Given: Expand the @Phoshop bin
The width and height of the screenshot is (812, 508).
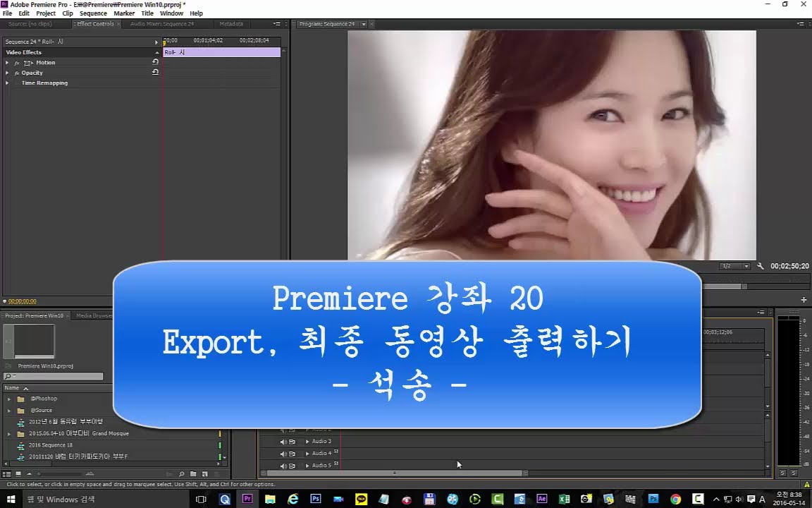Looking at the screenshot, I should [8, 399].
